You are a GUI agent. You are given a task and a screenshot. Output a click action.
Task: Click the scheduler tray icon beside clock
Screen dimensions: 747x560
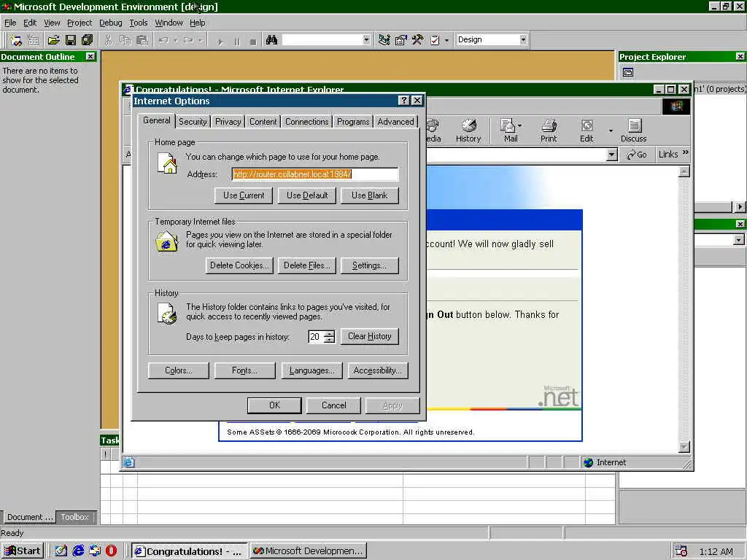tap(681, 551)
